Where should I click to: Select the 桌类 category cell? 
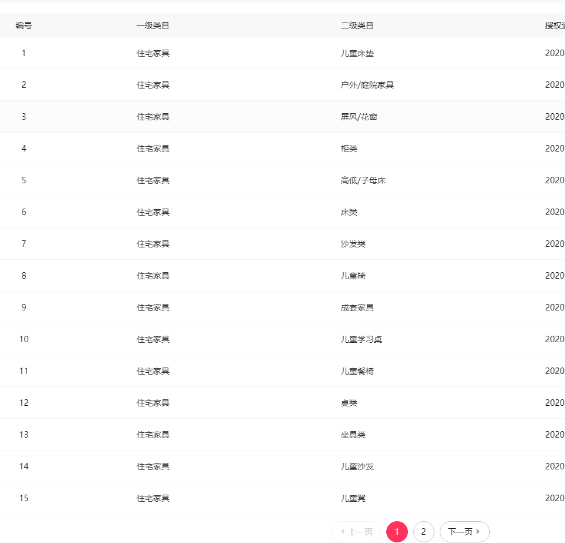[x=349, y=403]
